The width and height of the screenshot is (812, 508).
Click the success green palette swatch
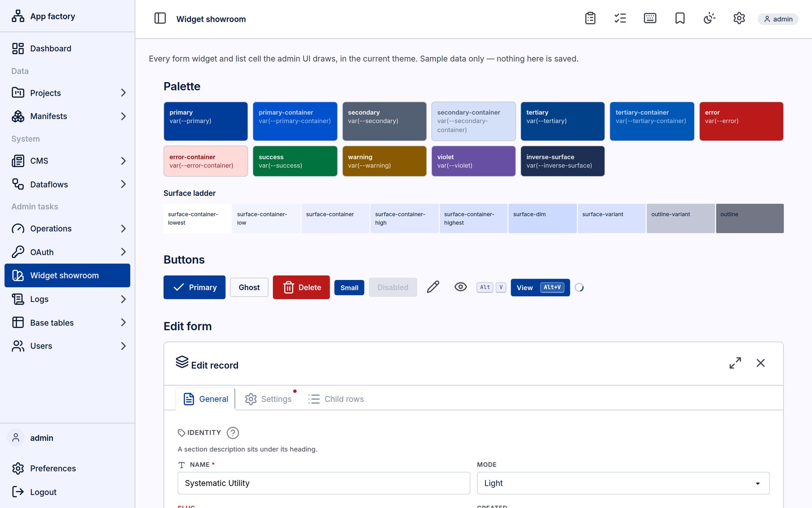(295, 161)
